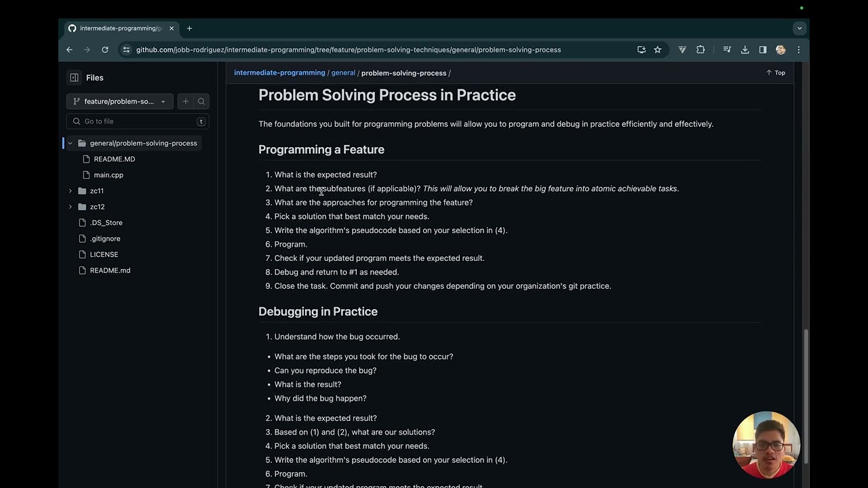Screen dimensions: 868x488
Task: Open the Extensions puzzle menu
Action: (701, 49)
